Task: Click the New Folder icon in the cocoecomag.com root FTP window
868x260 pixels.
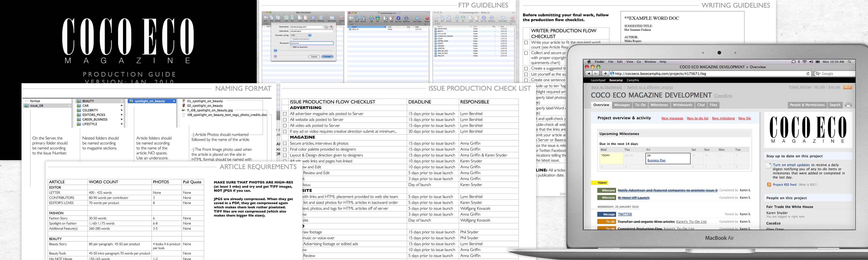Action: pyautogui.click(x=418, y=18)
